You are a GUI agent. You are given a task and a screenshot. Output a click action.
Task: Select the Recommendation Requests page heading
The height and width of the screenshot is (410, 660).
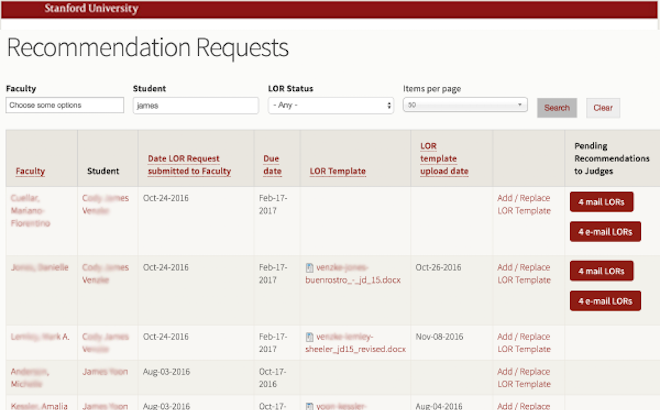(148, 47)
